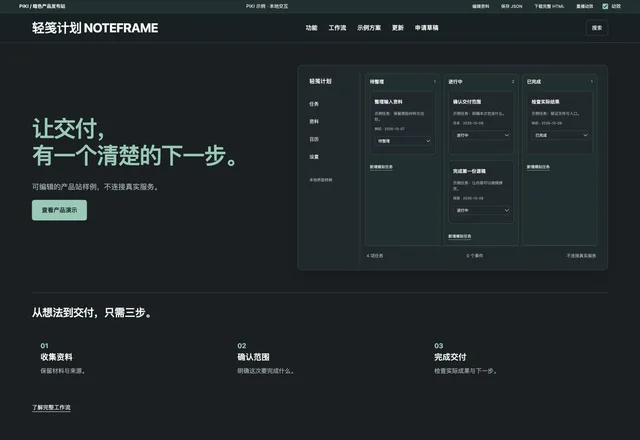Click the 待整理 column header

(377, 82)
